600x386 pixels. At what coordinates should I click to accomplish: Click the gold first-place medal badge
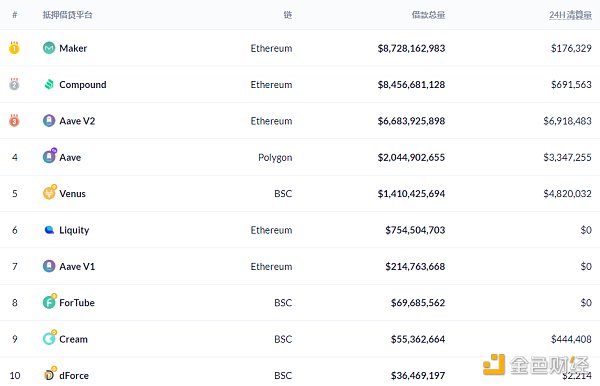click(x=14, y=48)
